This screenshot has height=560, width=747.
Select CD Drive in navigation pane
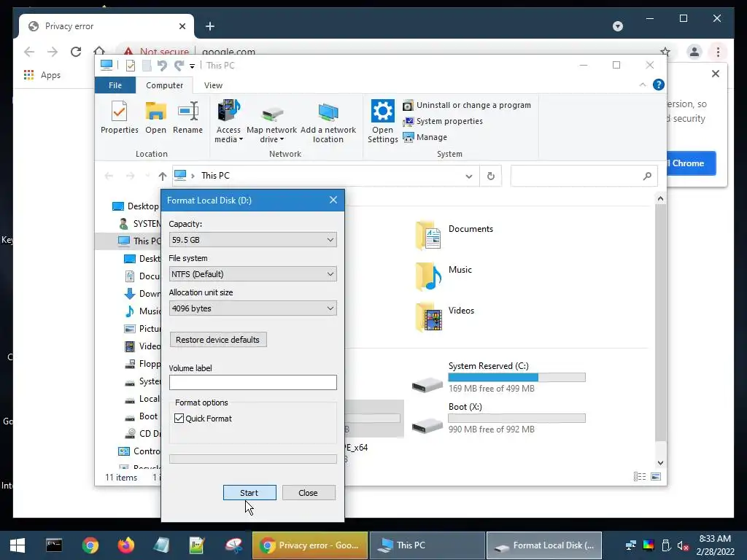click(142, 434)
